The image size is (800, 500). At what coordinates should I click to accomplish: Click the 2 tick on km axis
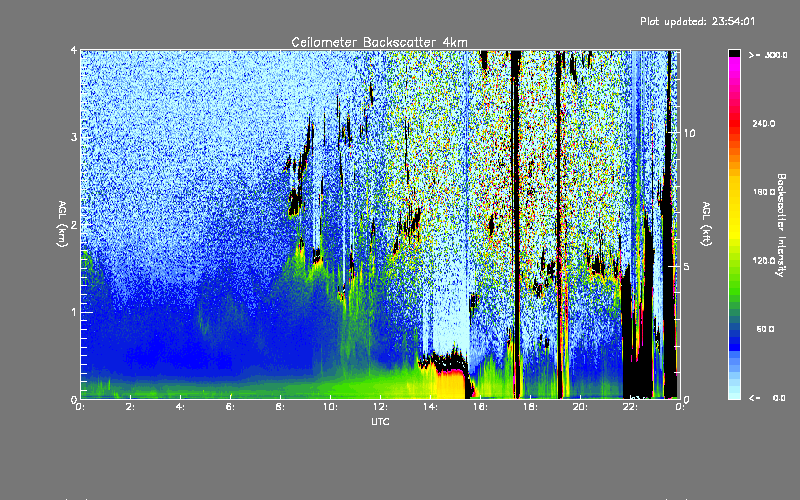coord(74,225)
